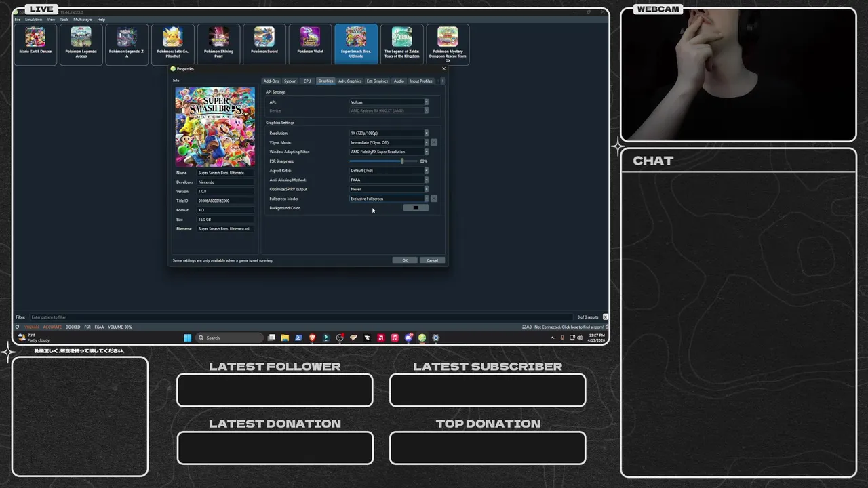Select the Super Smash Bros. Ultimate game icon
The image size is (868, 488).
[x=356, y=44]
